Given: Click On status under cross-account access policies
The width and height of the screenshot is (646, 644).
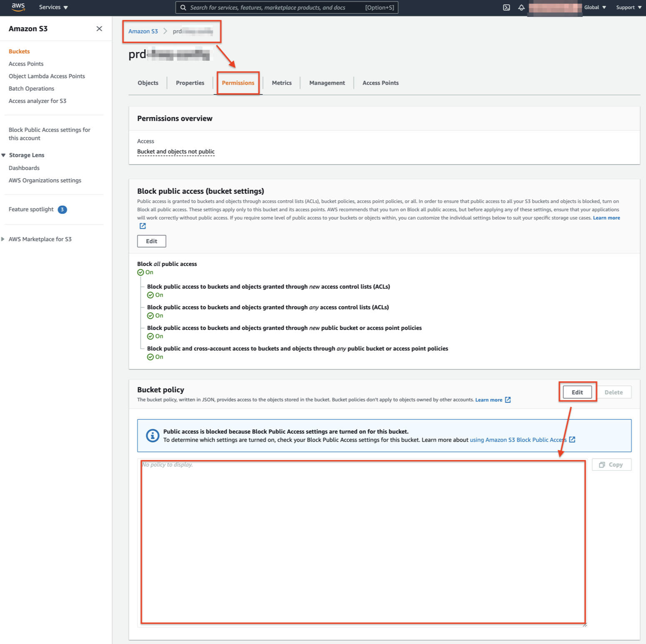Looking at the screenshot, I should tap(155, 357).
